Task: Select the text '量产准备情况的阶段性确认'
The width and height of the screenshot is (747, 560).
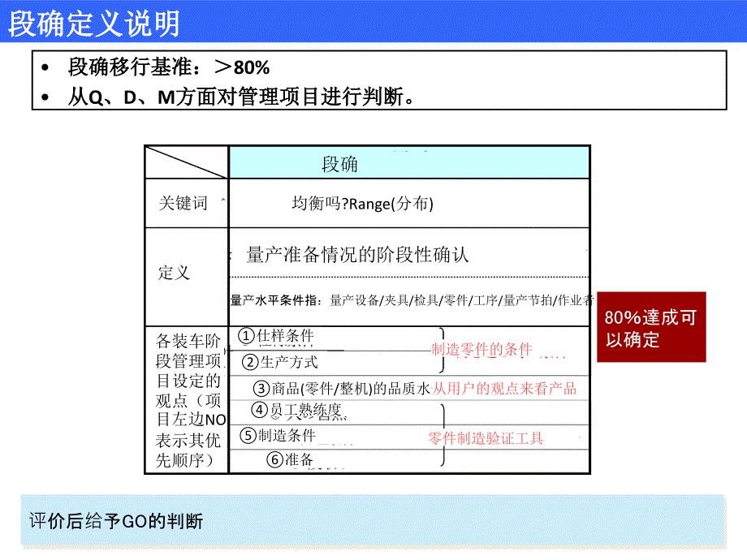Action: 357,254
